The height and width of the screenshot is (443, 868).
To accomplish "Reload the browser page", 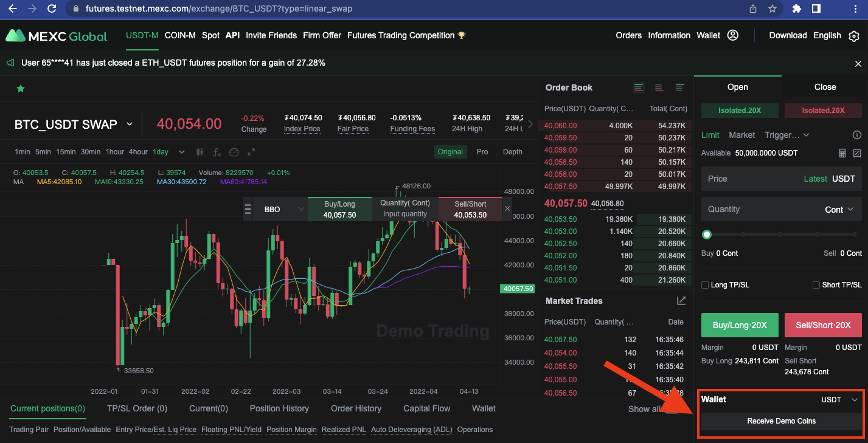I will point(52,9).
